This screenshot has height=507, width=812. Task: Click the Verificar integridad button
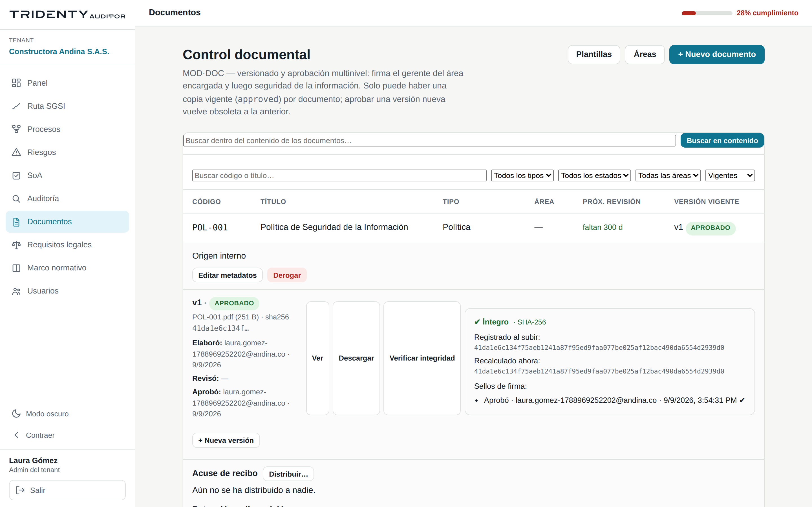coord(422,358)
